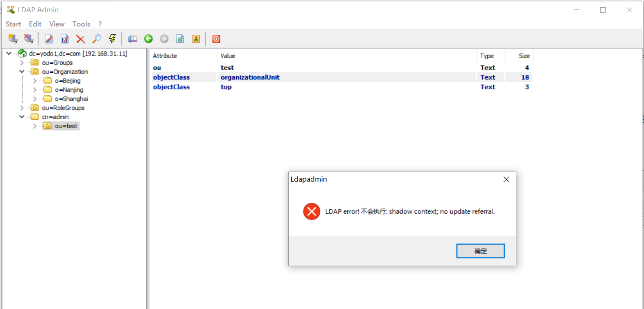Maximize the LDAP Admin window
This screenshot has height=309, width=644.
pyautogui.click(x=602, y=10)
